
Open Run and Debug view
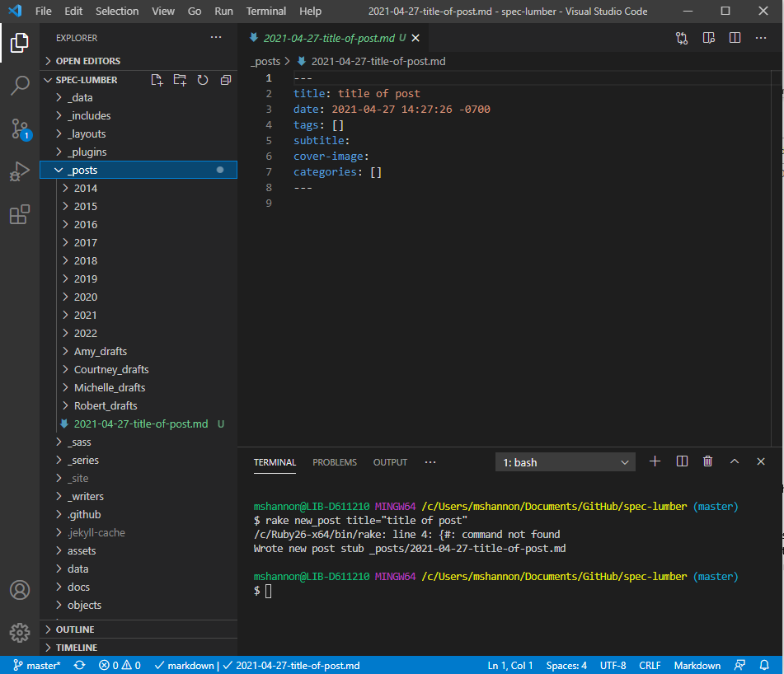[x=20, y=171]
